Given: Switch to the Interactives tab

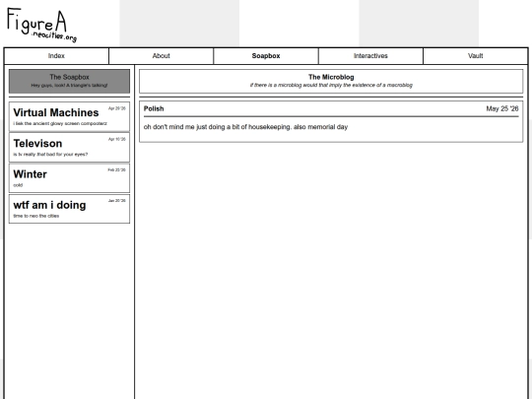Looking at the screenshot, I should click(370, 56).
